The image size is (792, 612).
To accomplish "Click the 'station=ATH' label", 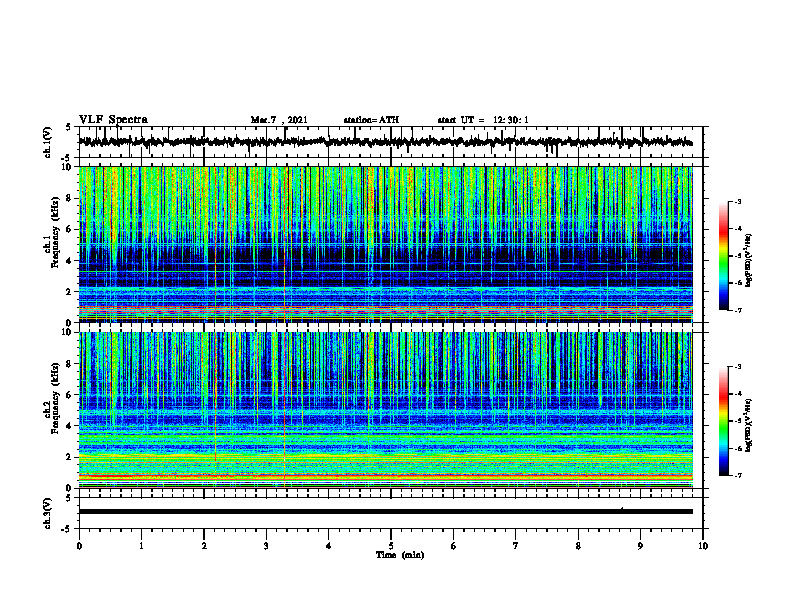I will (x=371, y=120).
